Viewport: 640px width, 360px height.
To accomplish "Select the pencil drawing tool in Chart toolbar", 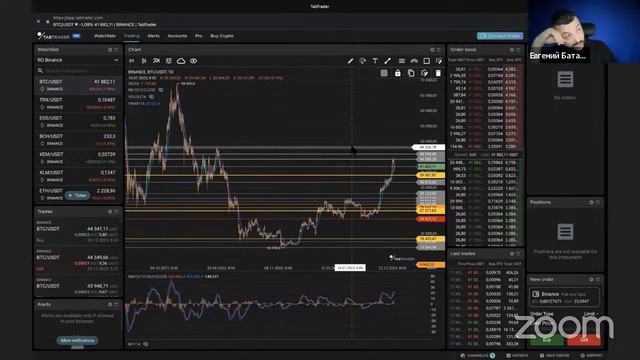I will (x=350, y=61).
